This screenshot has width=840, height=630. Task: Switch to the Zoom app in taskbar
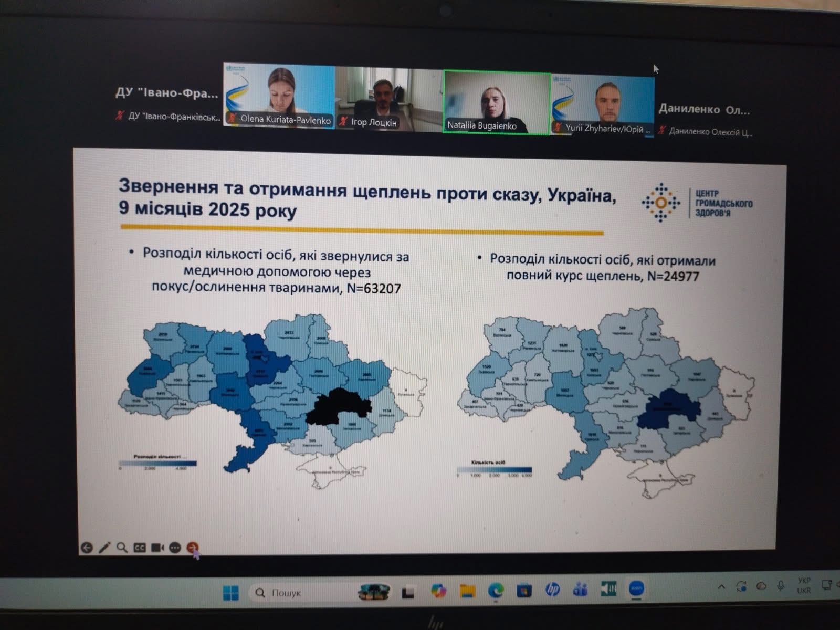click(x=637, y=589)
